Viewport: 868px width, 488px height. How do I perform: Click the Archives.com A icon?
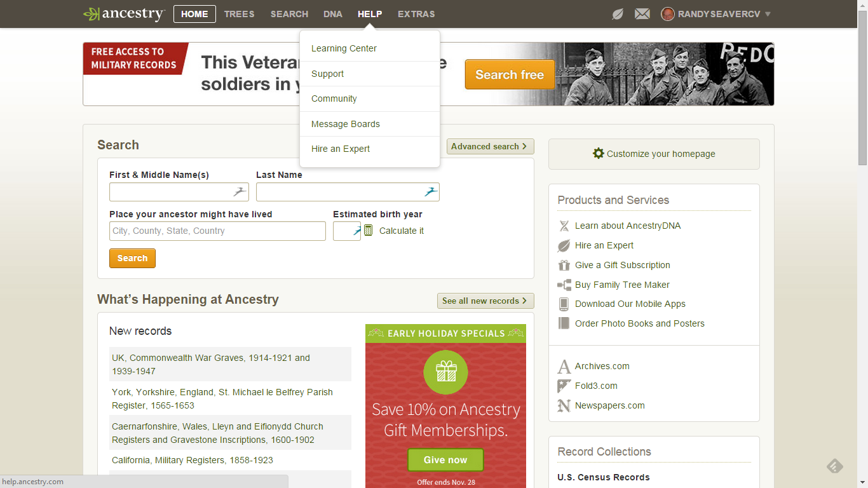[564, 367]
